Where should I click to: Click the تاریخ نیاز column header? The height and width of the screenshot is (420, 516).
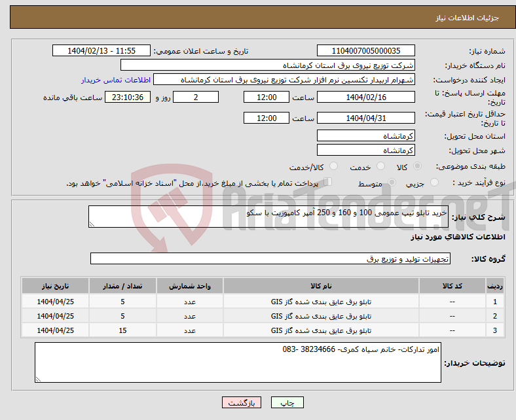tap(56, 287)
